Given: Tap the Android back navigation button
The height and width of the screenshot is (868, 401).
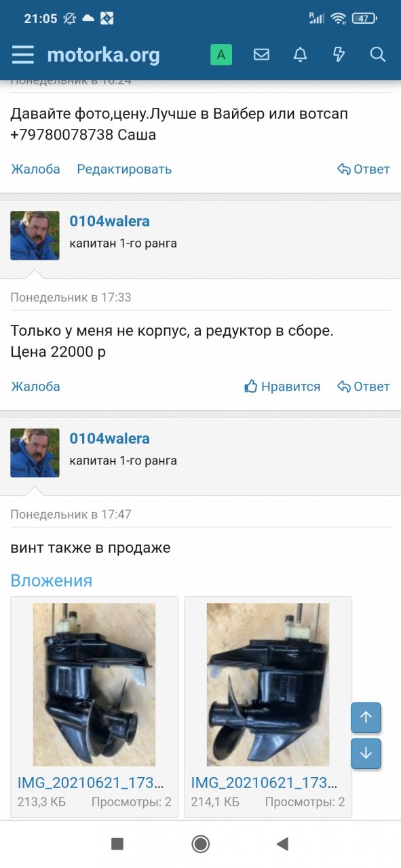Looking at the screenshot, I should click(283, 844).
